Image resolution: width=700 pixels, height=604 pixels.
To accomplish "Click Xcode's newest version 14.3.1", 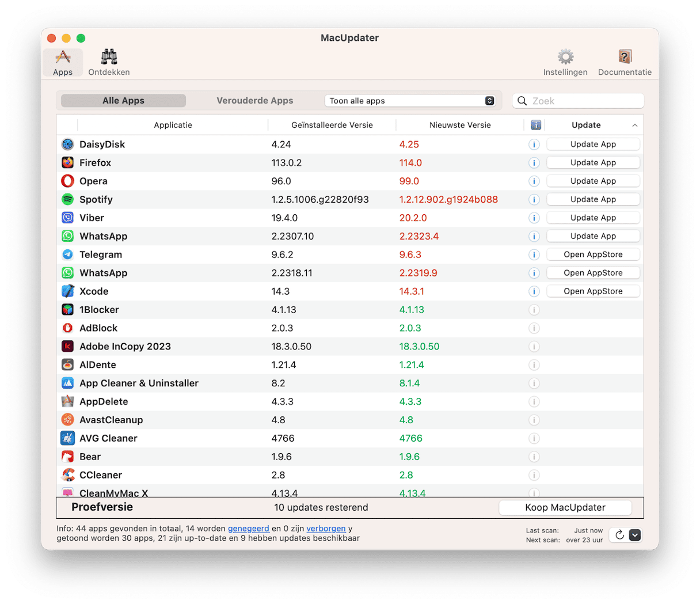I will [412, 291].
